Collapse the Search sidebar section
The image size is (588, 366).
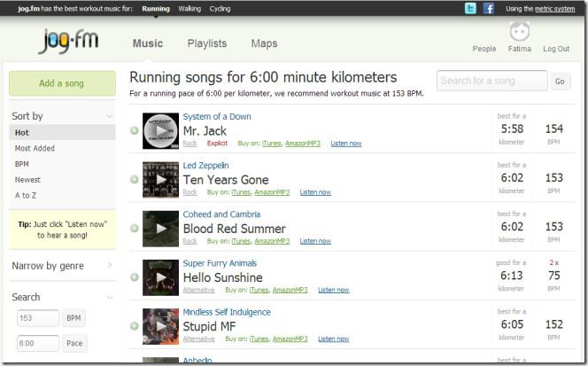[110, 298]
